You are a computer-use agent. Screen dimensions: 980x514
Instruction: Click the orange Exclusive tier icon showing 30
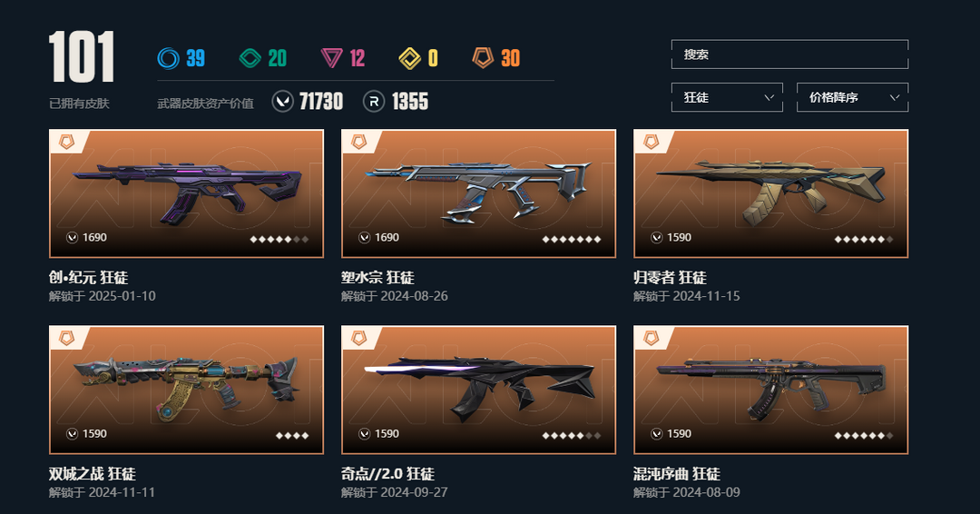483,58
